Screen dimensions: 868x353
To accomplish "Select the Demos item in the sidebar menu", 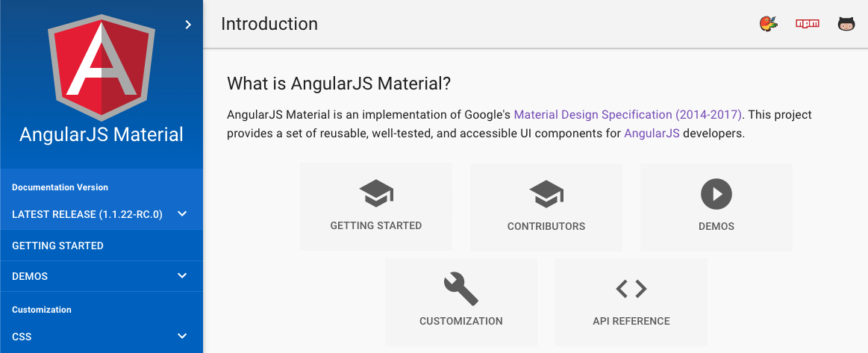I will 102,276.
